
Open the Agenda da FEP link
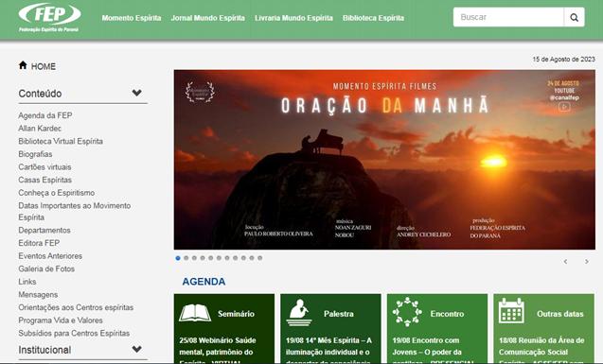point(45,115)
